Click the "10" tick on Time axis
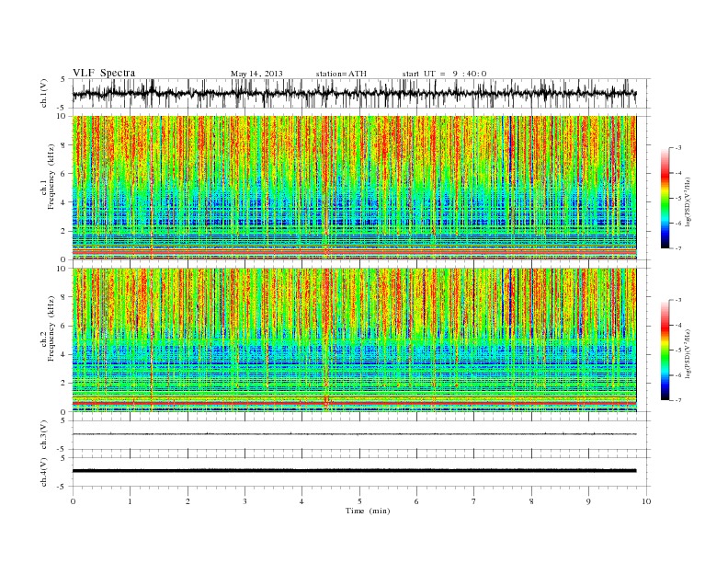This screenshot has width=728, height=563. point(646,501)
